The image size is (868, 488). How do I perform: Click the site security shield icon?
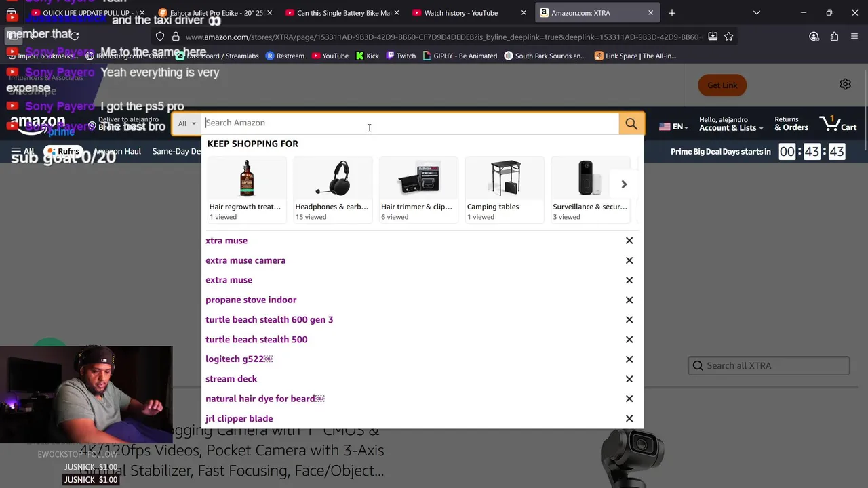tap(160, 37)
